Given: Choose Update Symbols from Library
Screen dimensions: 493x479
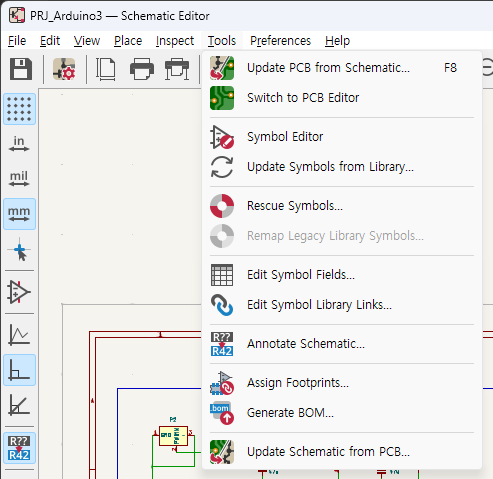Looking at the screenshot, I should [342, 167].
